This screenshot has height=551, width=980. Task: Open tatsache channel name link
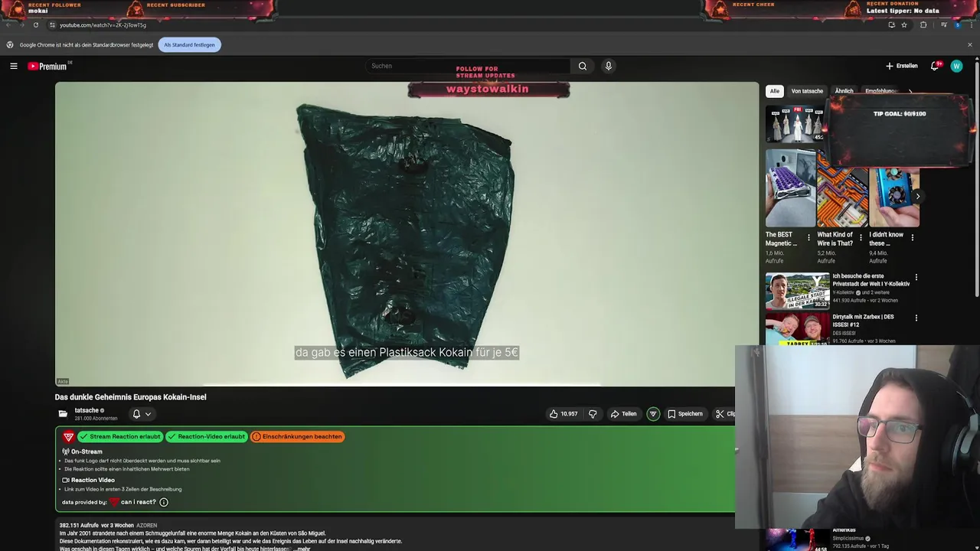tap(87, 410)
